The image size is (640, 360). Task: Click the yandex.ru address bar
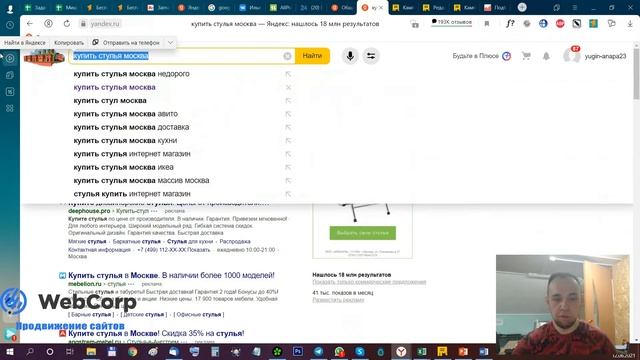105,24
